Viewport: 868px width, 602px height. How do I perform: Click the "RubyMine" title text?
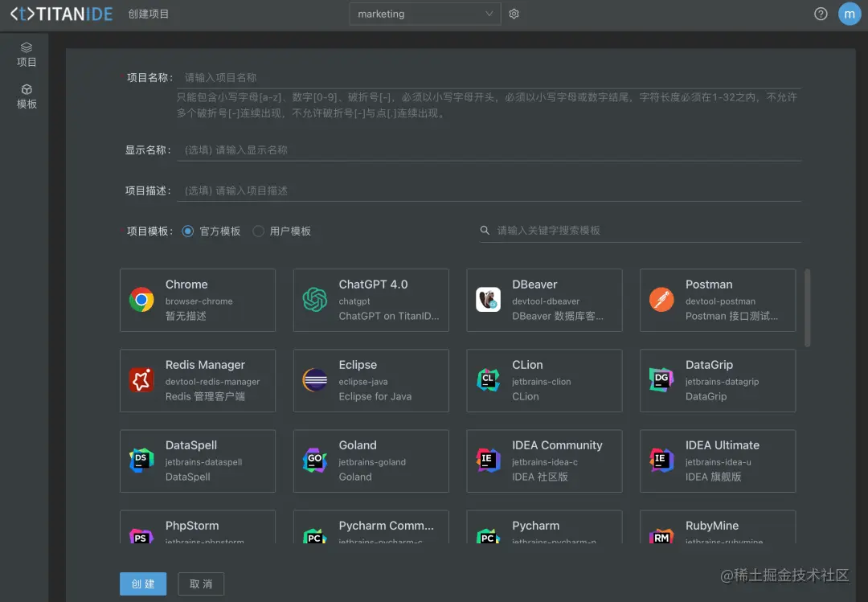point(712,526)
